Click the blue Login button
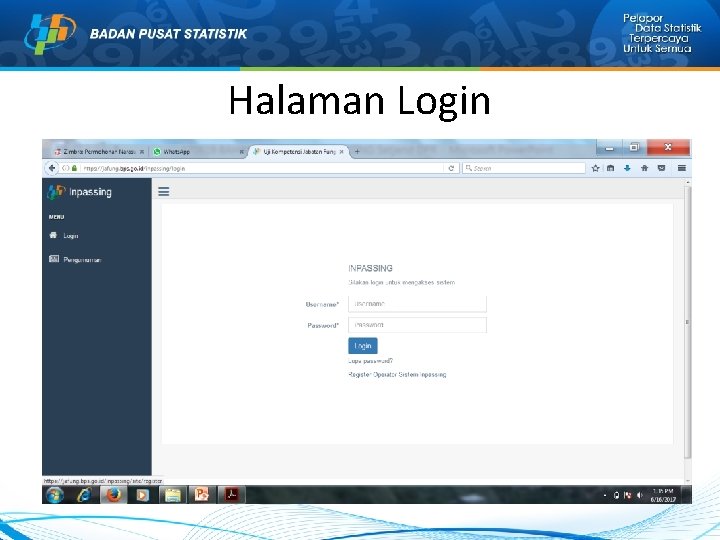 coord(363,346)
